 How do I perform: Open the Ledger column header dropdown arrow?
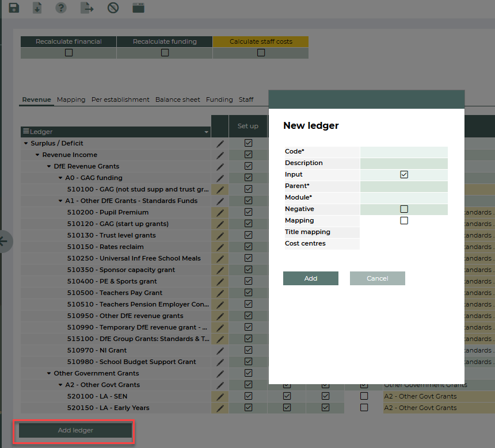207,132
